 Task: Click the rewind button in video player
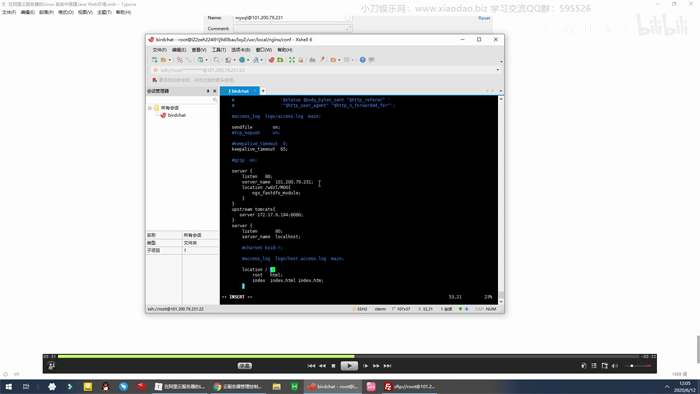(322, 366)
